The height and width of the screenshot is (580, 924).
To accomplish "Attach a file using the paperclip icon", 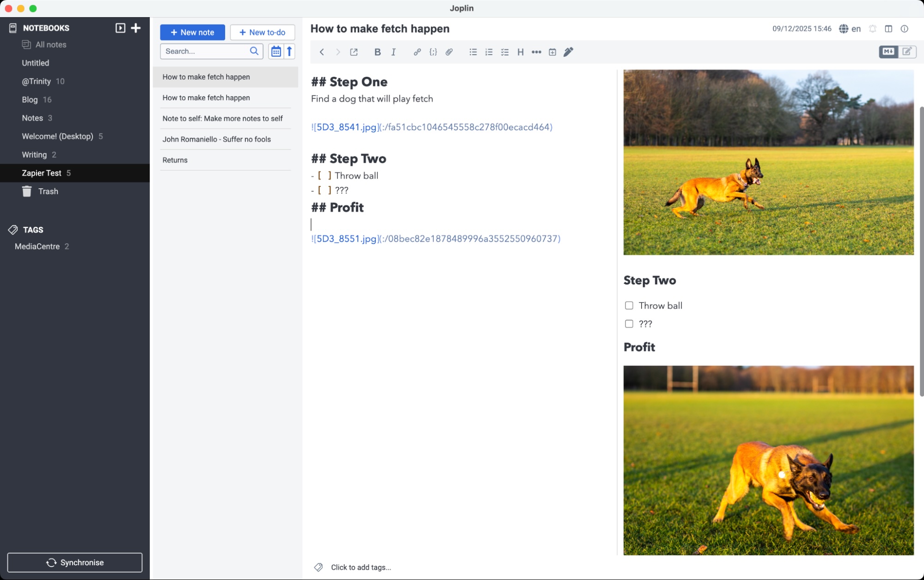I will coord(449,52).
